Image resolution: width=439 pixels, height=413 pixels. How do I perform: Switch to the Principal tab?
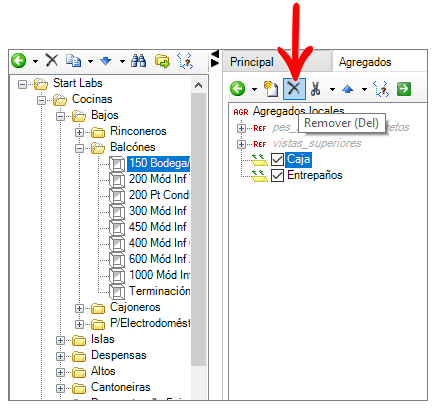coord(252,62)
